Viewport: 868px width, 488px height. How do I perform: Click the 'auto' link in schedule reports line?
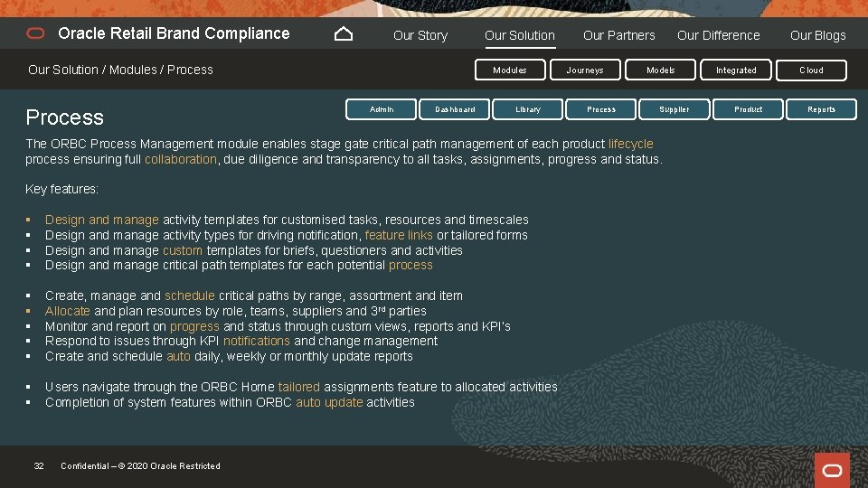pyautogui.click(x=178, y=356)
